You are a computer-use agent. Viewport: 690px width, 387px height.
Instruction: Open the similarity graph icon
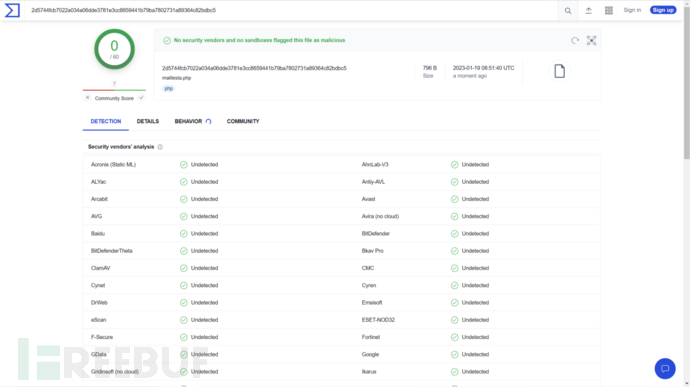tap(591, 41)
